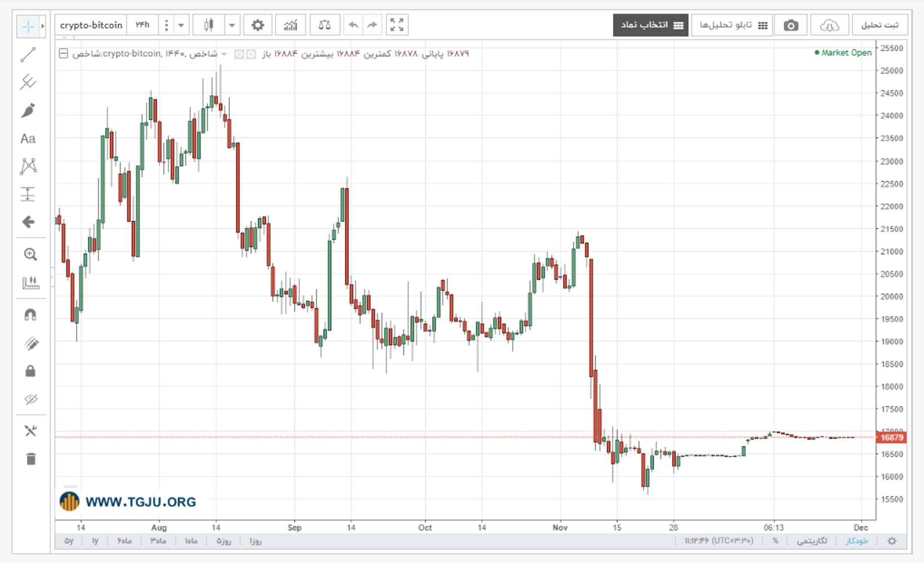Click the انتخاب نماد button
This screenshot has height=563, width=924.
pos(651,25)
